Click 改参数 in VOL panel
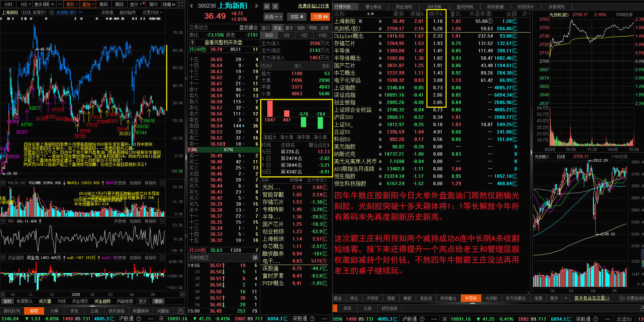Image resolution: width=644 pixels, height=322 pixels. pos(120,183)
